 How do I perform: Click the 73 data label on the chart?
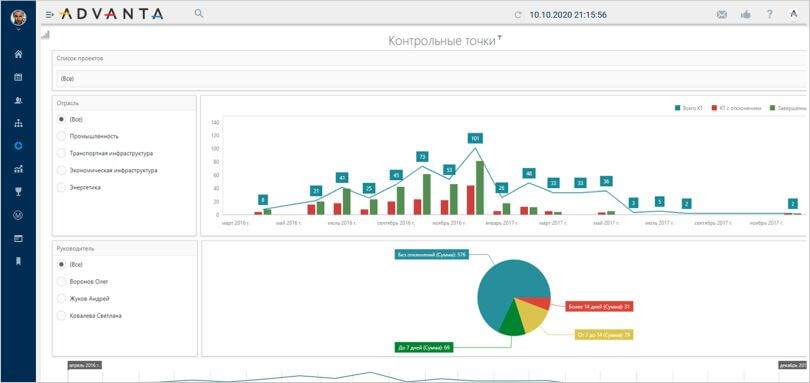(422, 157)
